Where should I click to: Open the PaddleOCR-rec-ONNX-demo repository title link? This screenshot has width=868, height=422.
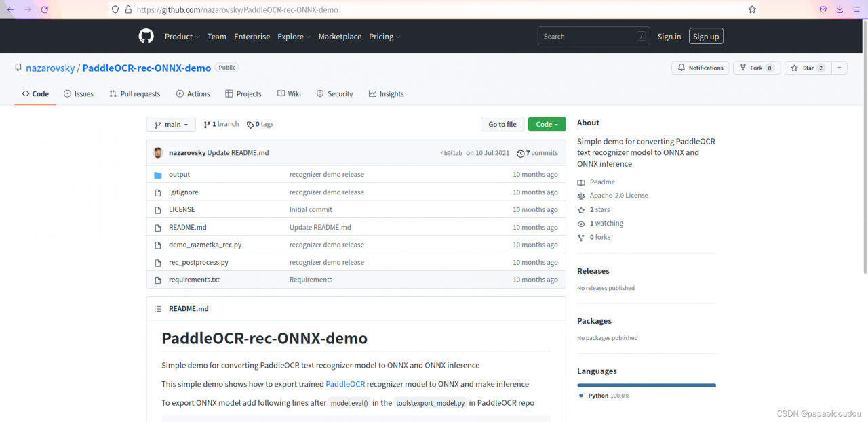tap(146, 68)
